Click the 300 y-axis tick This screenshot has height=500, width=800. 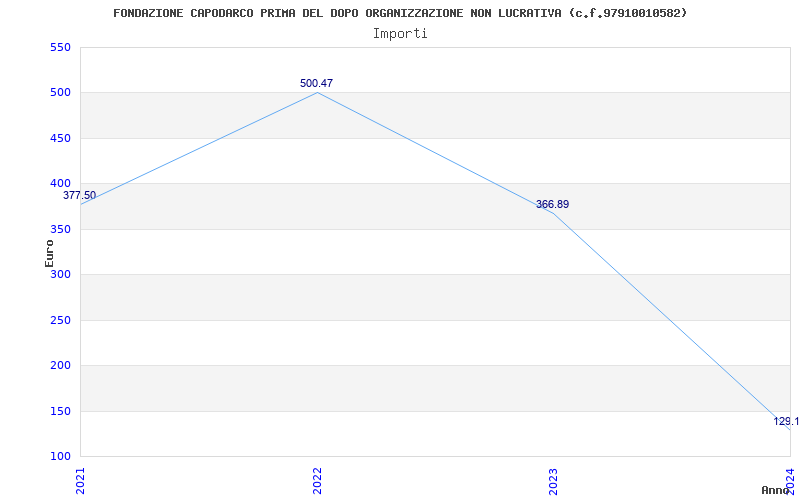[x=60, y=274]
